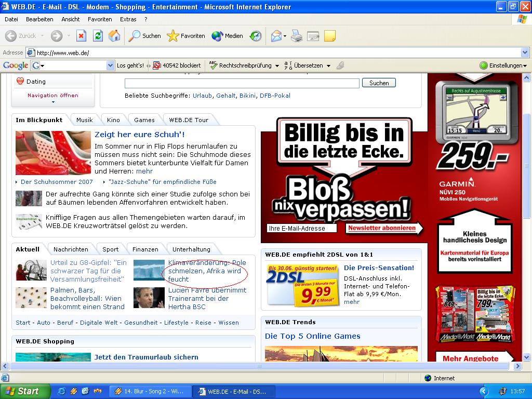Screen dimensions: 532x399
Task: Open Favoriten star icon
Action: pyautogui.click(x=172, y=36)
